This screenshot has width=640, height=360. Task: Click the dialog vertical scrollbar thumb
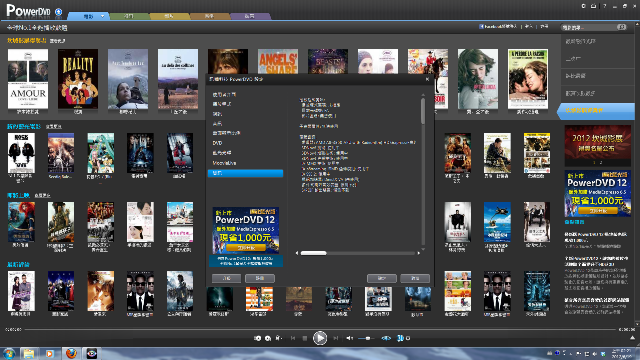pyautogui.click(x=423, y=111)
